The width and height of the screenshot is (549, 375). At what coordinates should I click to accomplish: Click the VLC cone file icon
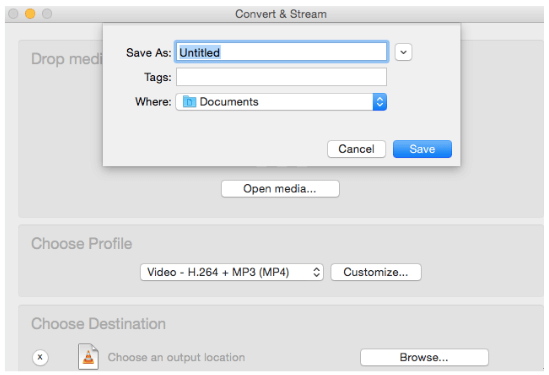[x=88, y=356]
